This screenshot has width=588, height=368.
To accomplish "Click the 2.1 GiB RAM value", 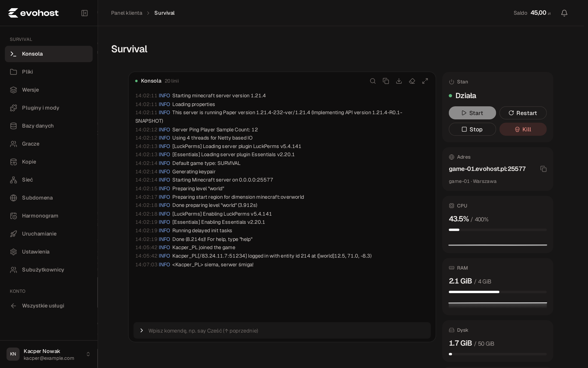I will coord(460,281).
